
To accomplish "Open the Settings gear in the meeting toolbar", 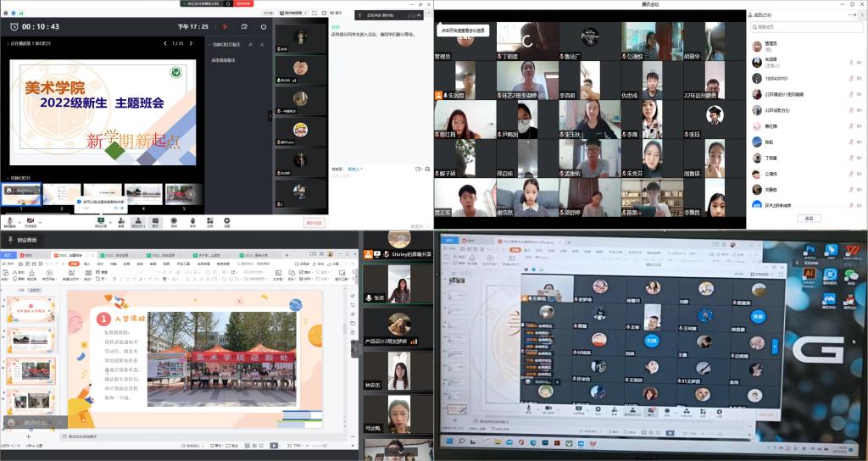I will coord(227,221).
